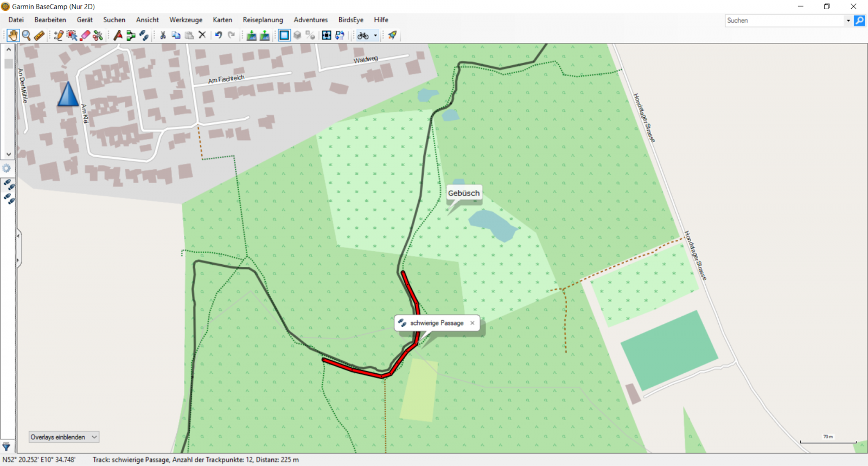
Task: Click into the Suchen search field
Action: tap(784, 21)
